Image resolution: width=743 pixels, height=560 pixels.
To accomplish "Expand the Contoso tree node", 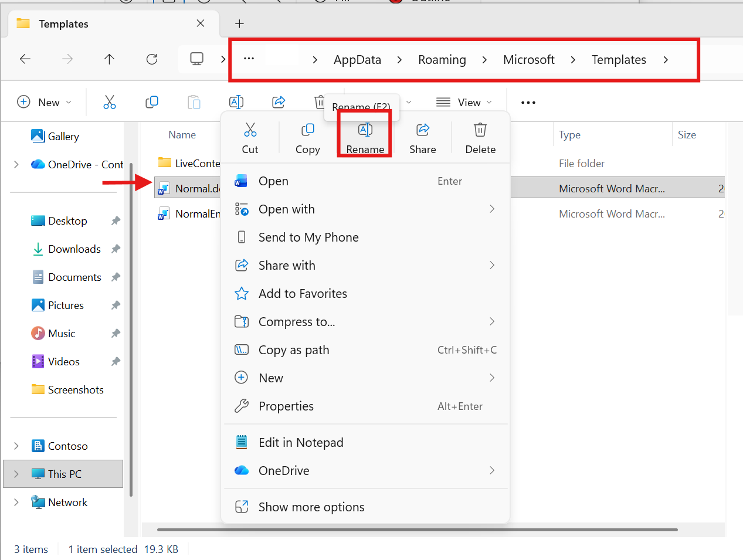I will tap(16, 446).
